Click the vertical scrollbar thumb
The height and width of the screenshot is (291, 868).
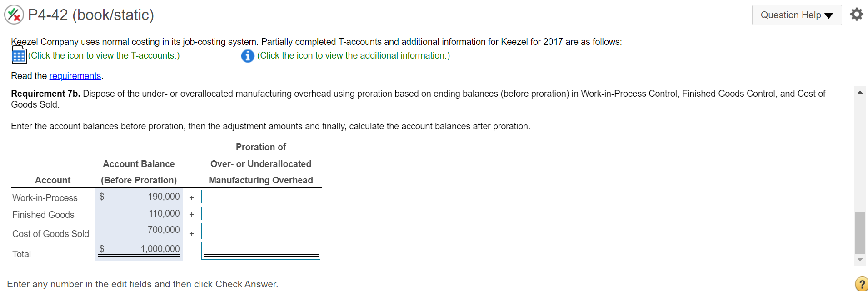(860, 232)
